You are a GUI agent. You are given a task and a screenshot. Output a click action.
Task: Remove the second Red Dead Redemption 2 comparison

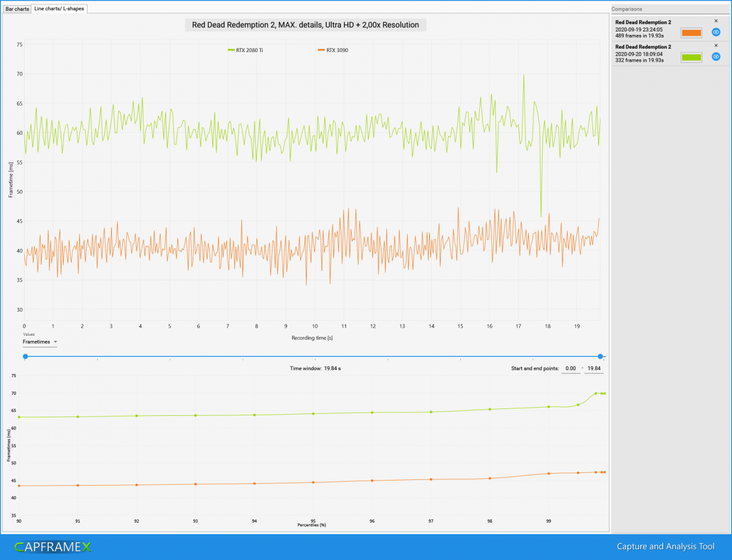[716, 46]
